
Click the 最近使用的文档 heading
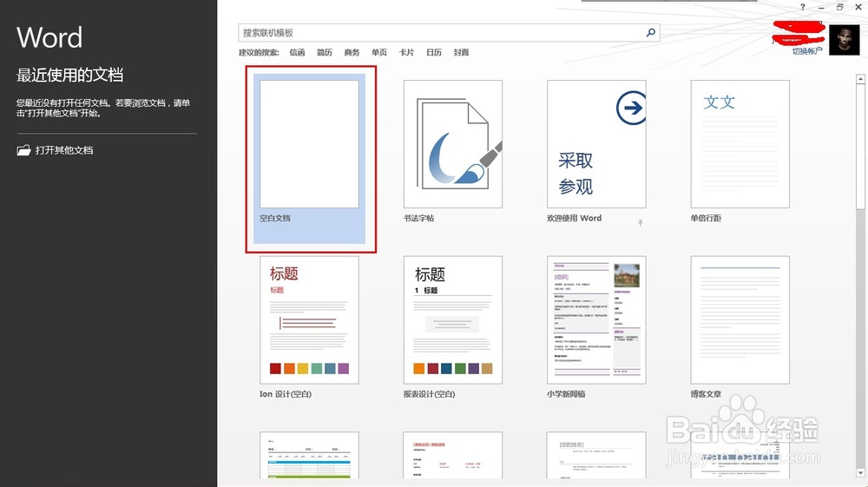coord(69,75)
